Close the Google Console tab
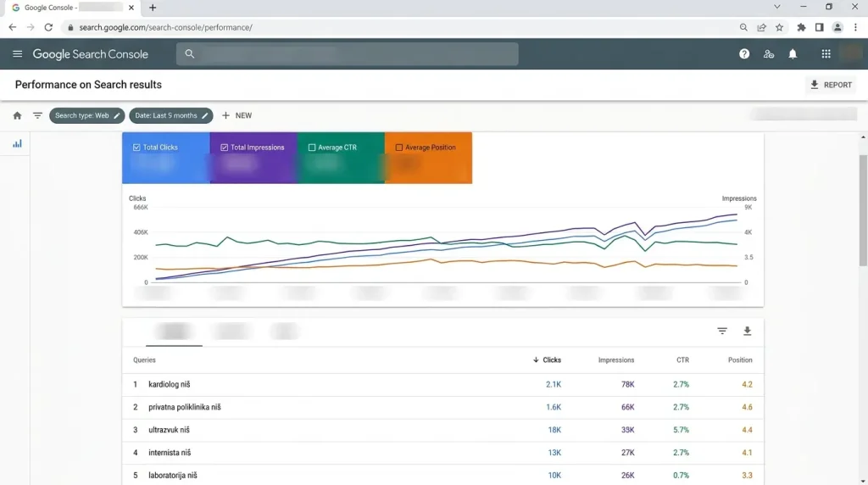The image size is (868, 485). (131, 8)
